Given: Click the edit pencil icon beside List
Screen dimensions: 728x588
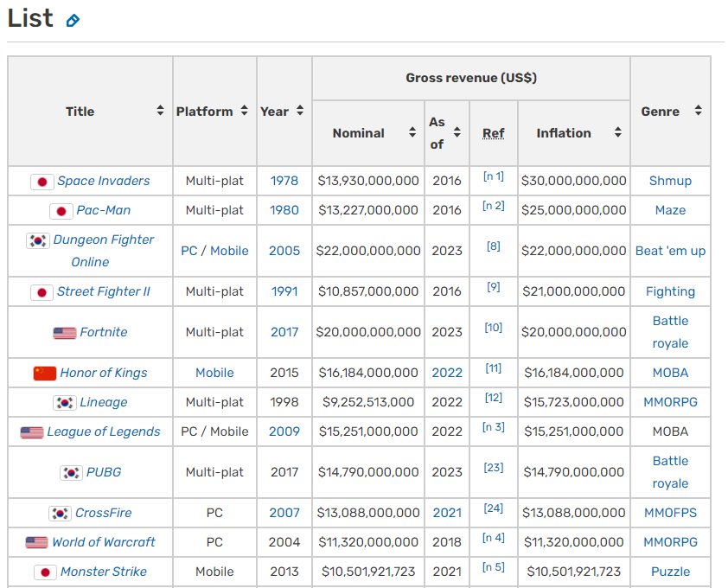Looking at the screenshot, I should point(73,20).
